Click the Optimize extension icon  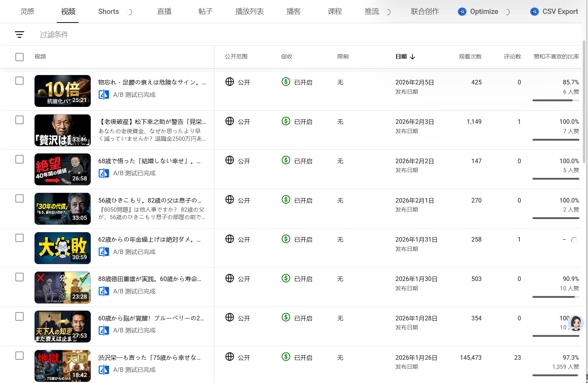462,12
